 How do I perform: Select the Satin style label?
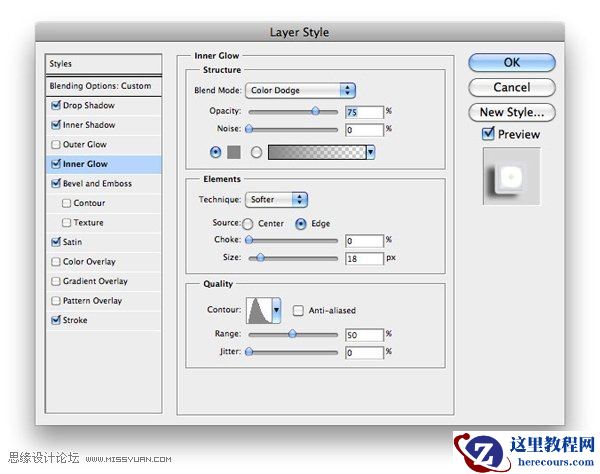coord(72,242)
